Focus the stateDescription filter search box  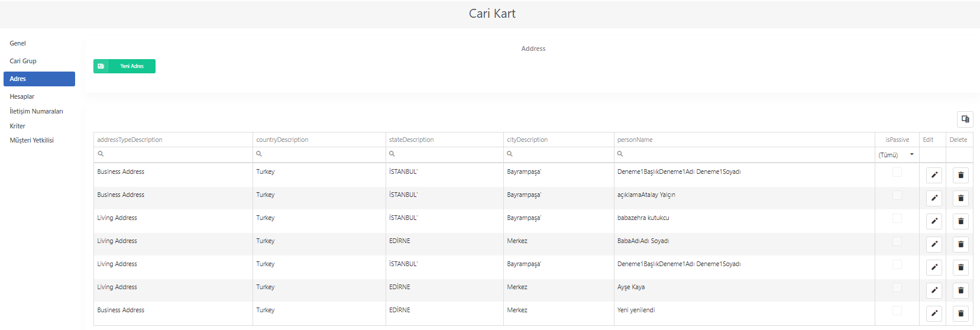444,154
